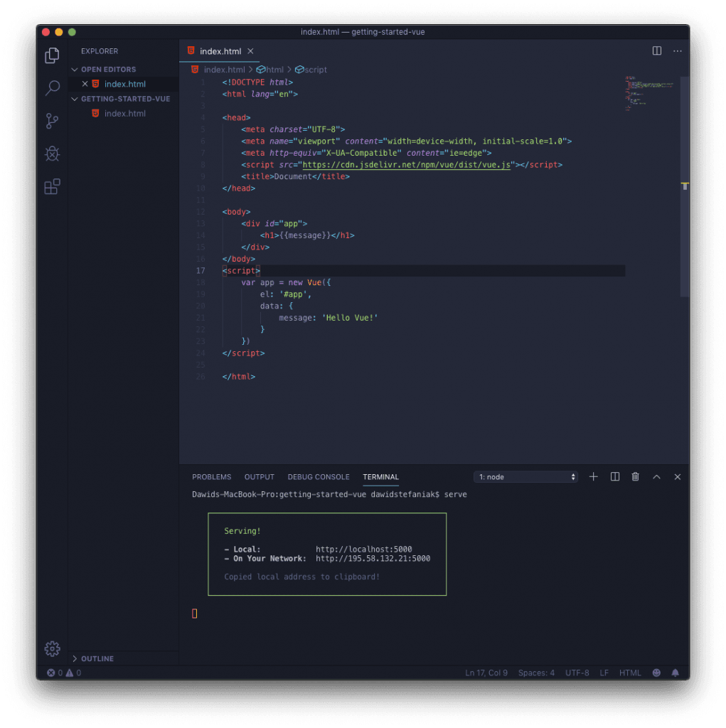Click the 195.58.132.21:5000 network URL
Viewport: 726px width, 728px height.
[x=373, y=559]
